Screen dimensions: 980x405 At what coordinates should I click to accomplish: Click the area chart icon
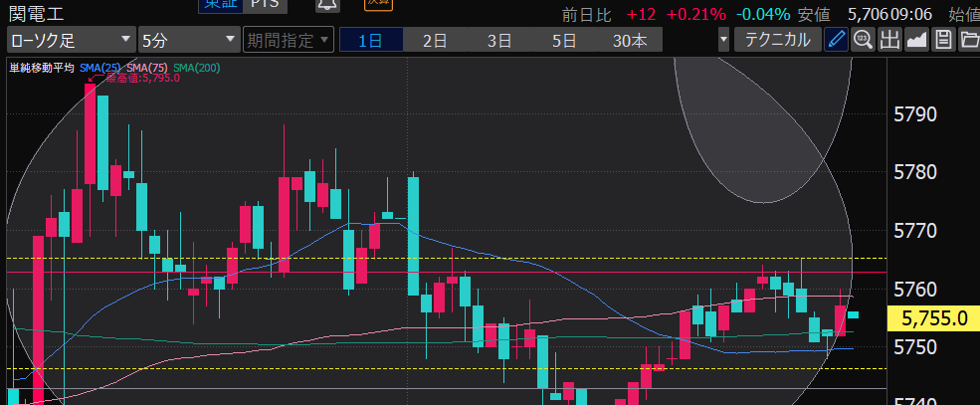coord(916,40)
